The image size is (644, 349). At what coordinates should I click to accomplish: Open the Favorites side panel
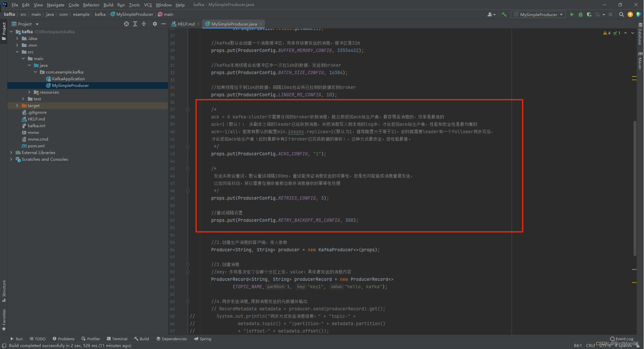coord(4,320)
